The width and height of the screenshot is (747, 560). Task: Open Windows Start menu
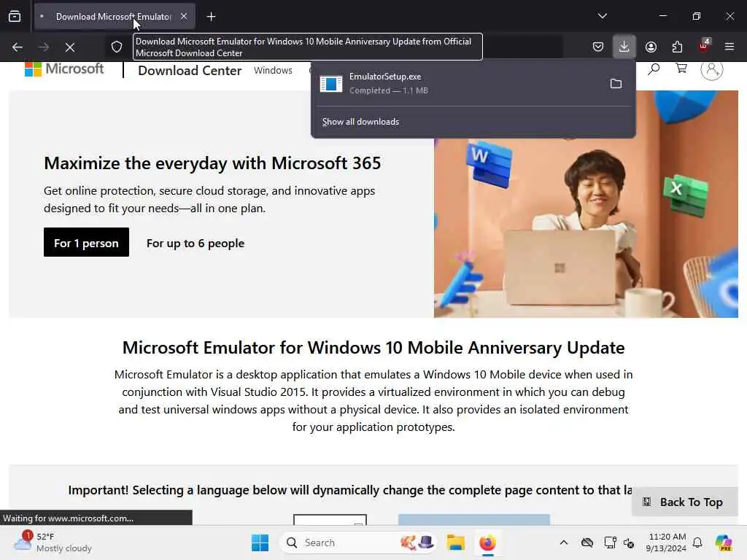pyautogui.click(x=260, y=542)
